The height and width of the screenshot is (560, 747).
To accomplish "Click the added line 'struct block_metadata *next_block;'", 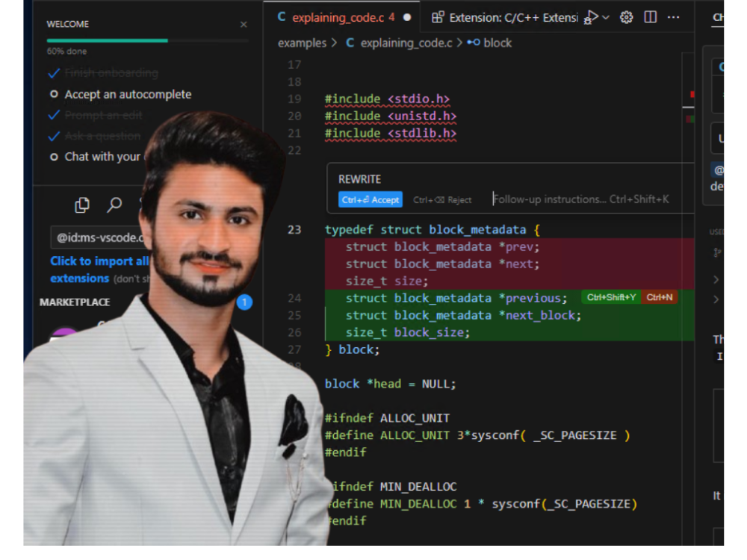I will (x=464, y=315).
